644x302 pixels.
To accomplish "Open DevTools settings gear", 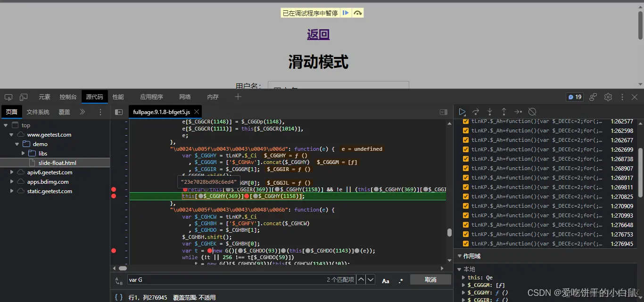I will pyautogui.click(x=608, y=97).
